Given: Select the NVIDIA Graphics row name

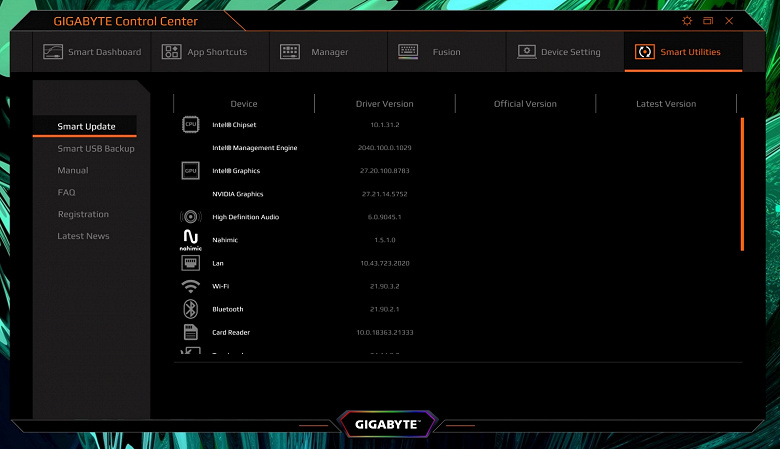Looking at the screenshot, I should point(237,194).
